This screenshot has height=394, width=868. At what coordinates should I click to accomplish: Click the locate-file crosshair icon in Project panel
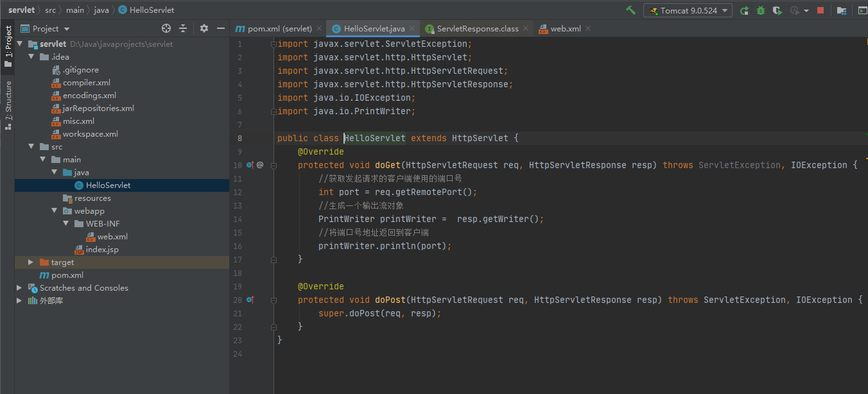(x=166, y=28)
